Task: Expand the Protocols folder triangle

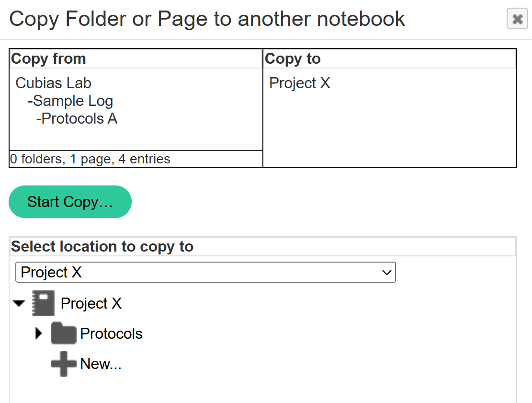Action: point(39,334)
